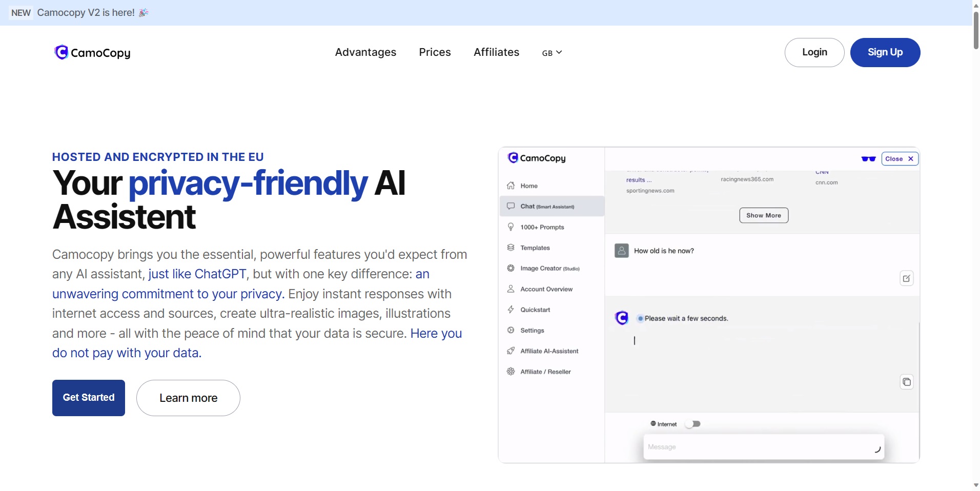The width and height of the screenshot is (980, 491).
Task: Click the CamoCopy logo in the header
Action: click(x=92, y=52)
